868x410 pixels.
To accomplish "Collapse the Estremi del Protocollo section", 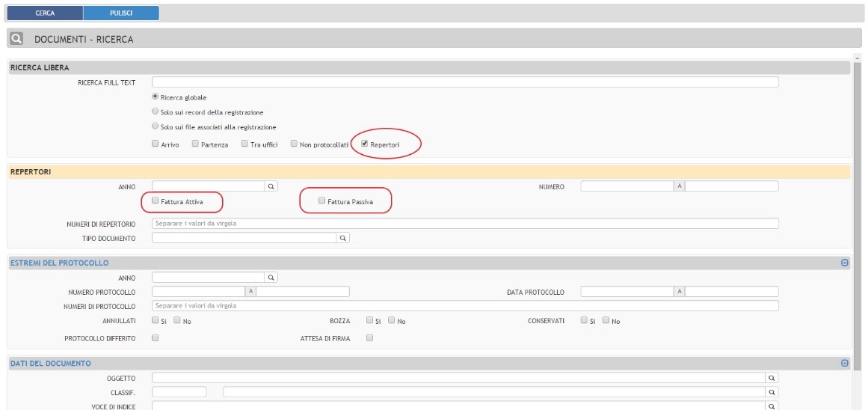I will click(x=845, y=263).
